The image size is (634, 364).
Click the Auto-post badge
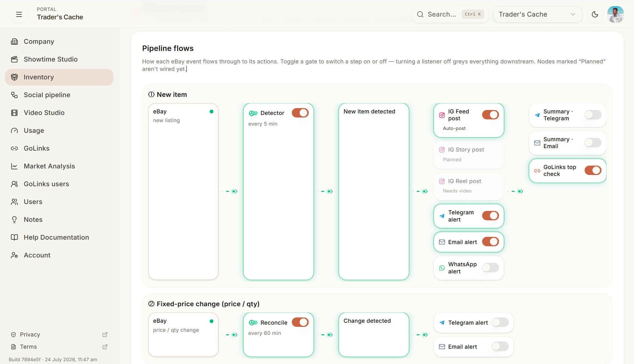point(454,128)
